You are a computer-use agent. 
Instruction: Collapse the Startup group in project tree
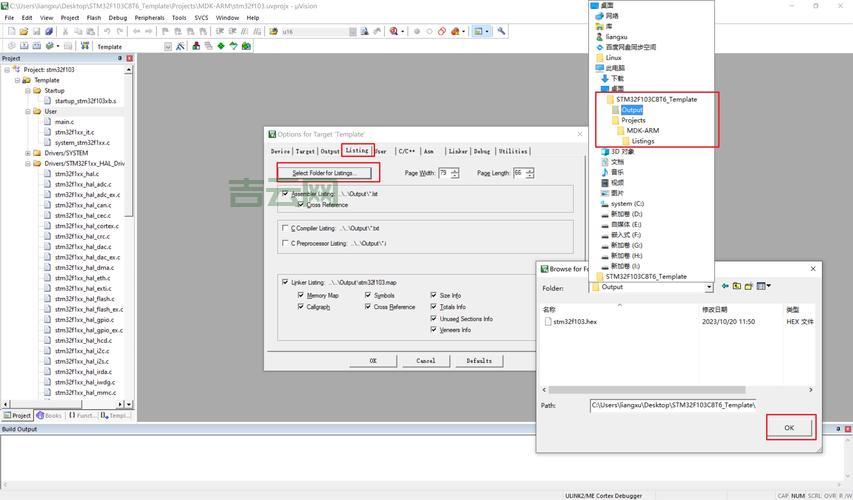click(28, 91)
